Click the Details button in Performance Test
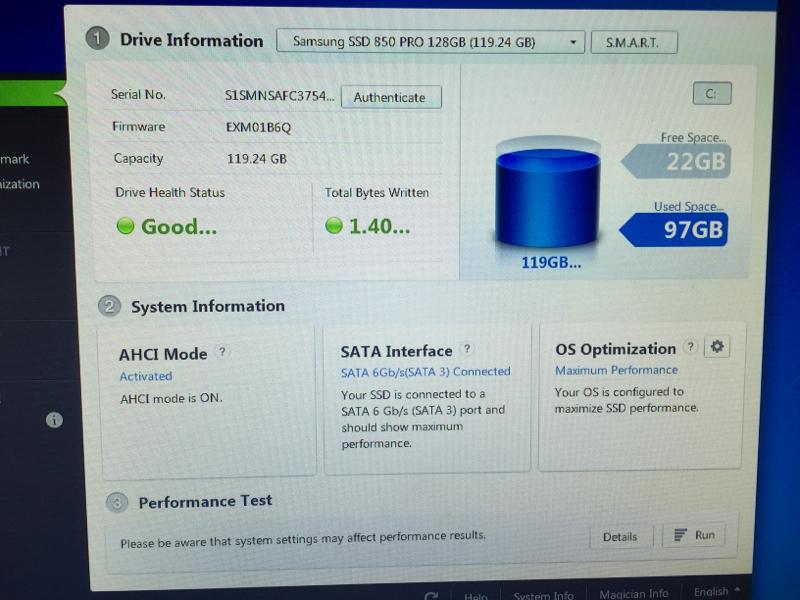Viewport: 800px width, 600px height. (x=620, y=537)
